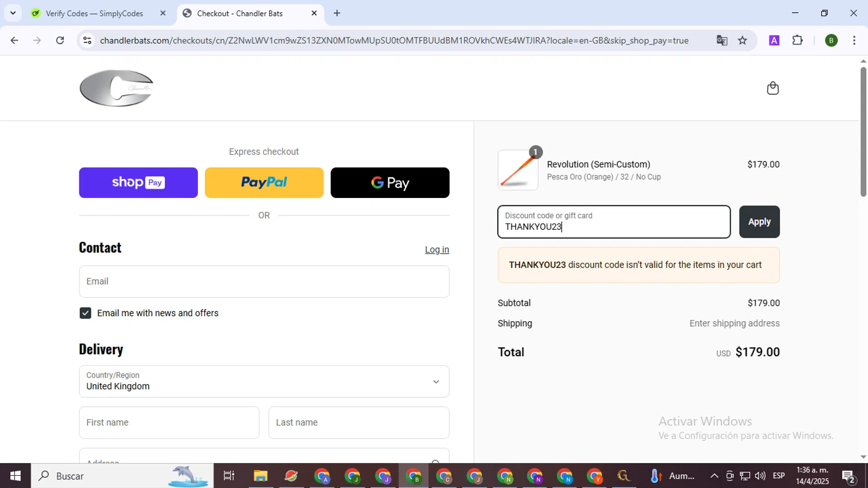The image size is (868, 488).
Task: Click the Buscar taskbar search box
Action: (122, 476)
